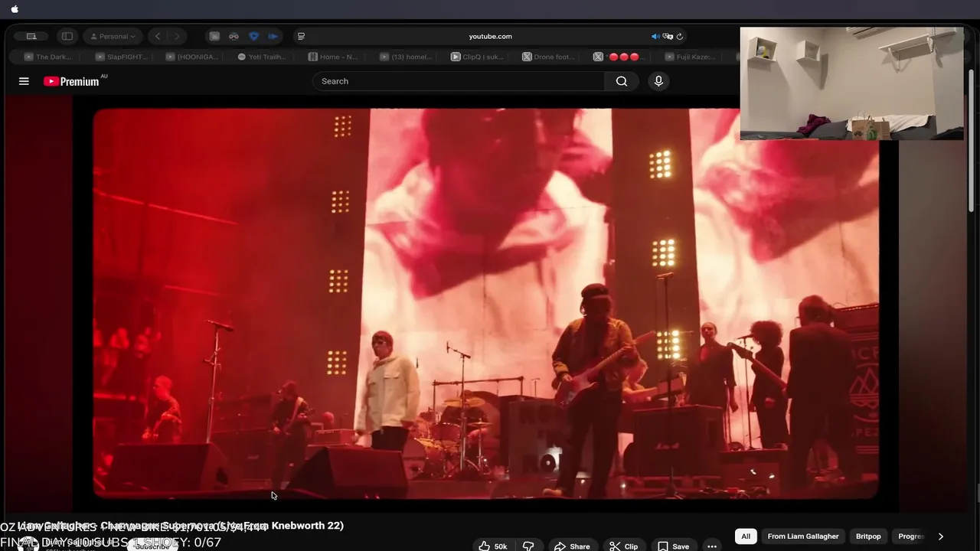This screenshot has width=980, height=551.
Task: Click the Share button
Action: 572,546
